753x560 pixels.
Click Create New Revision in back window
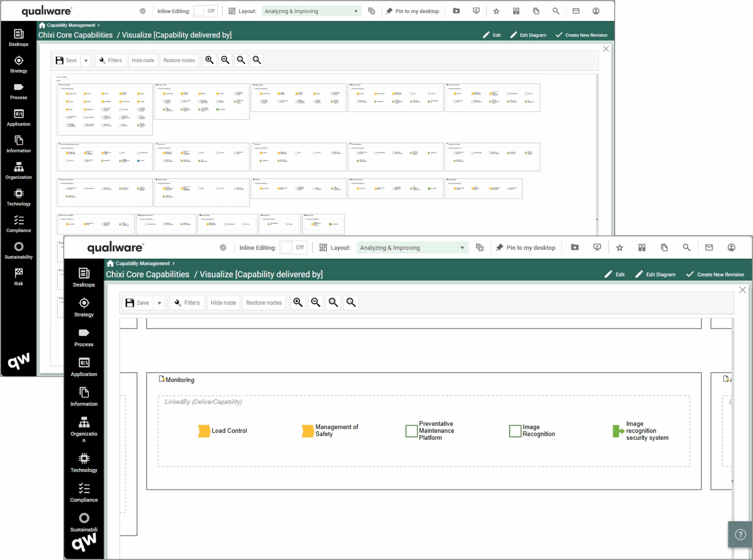pos(582,35)
